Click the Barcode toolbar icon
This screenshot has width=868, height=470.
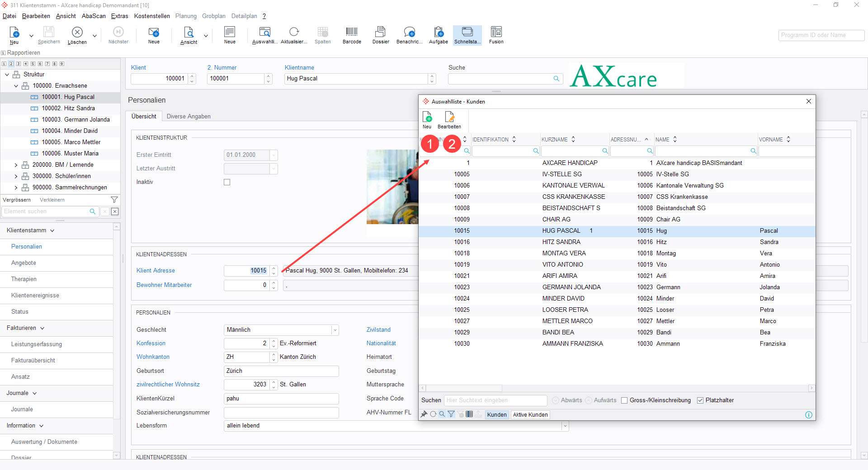(x=352, y=35)
